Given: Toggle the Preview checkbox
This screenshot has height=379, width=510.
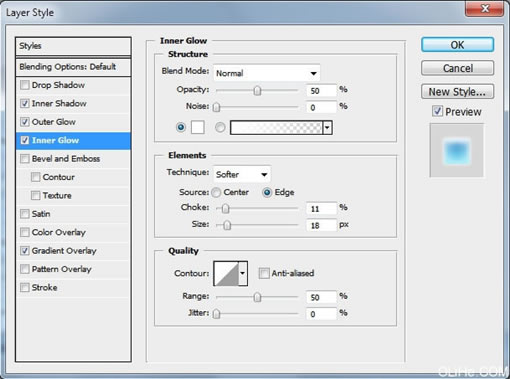Looking at the screenshot, I should pyautogui.click(x=437, y=111).
